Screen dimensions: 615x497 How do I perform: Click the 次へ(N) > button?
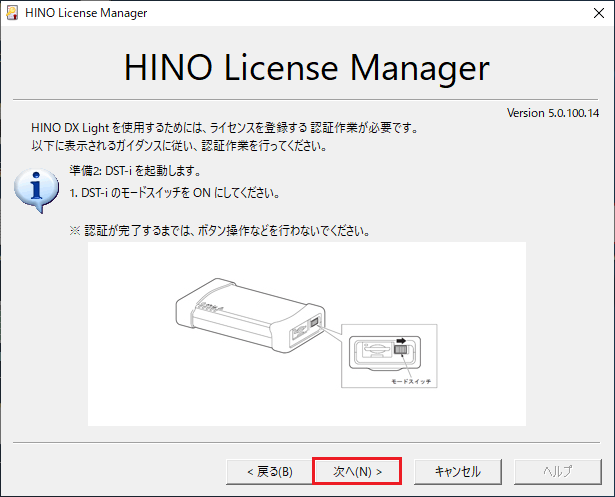click(x=357, y=471)
